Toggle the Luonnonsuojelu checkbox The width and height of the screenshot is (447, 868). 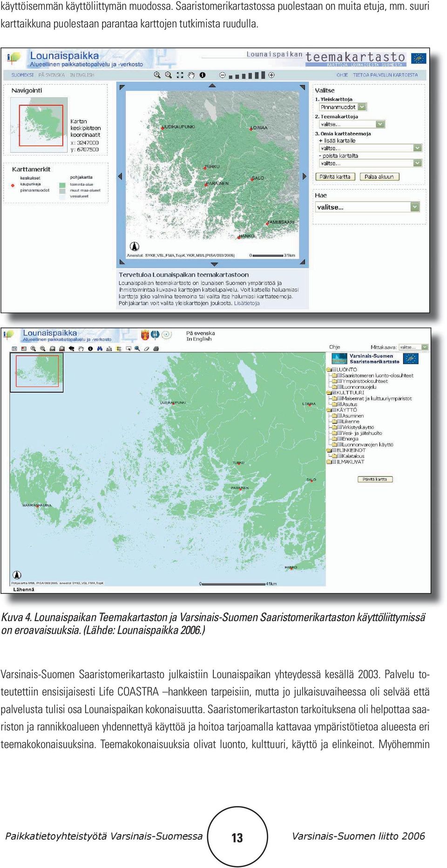point(339,387)
